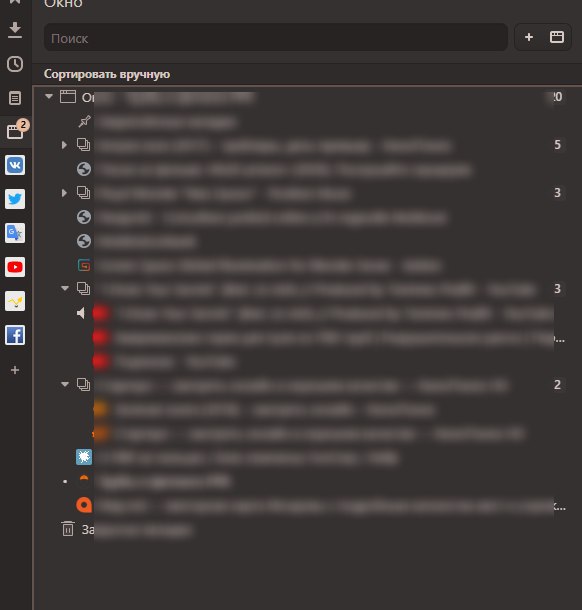This screenshot has width=582, height=610.
Task: Open the Google Translate web panel
Action: pyautogui.click(x=15, y=233)
